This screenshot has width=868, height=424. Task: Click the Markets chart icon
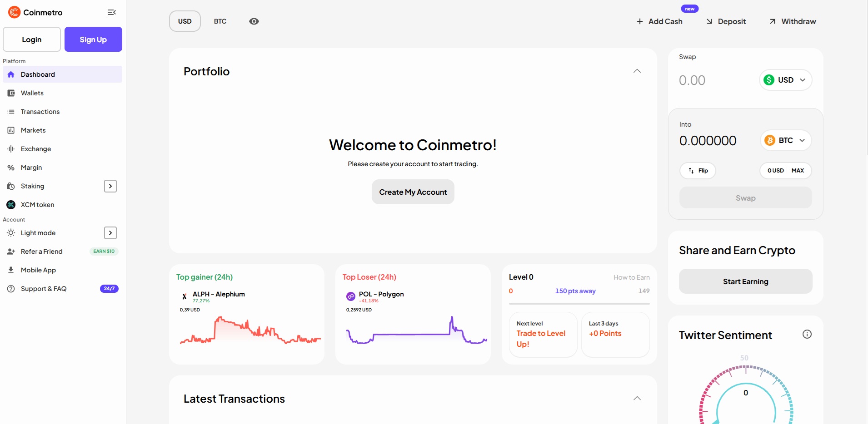click(11, 130)
